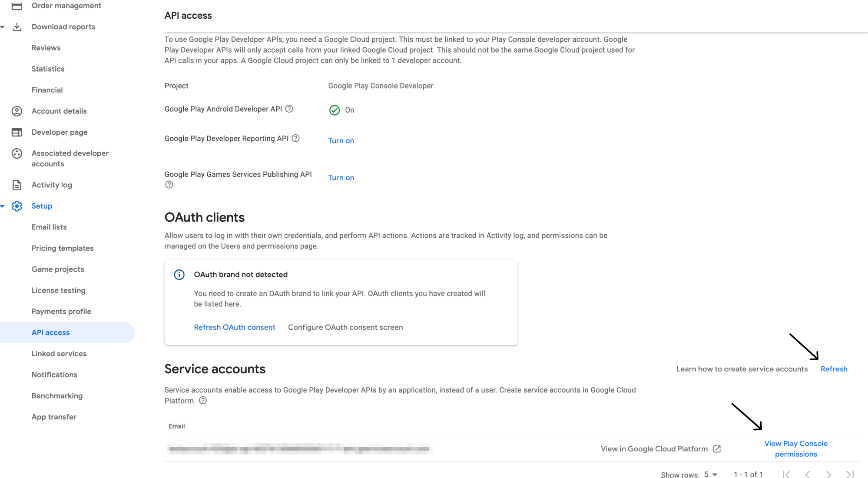Open Linked services in sidebar
This screenshot has width=868, height=478.
(59, 354)
